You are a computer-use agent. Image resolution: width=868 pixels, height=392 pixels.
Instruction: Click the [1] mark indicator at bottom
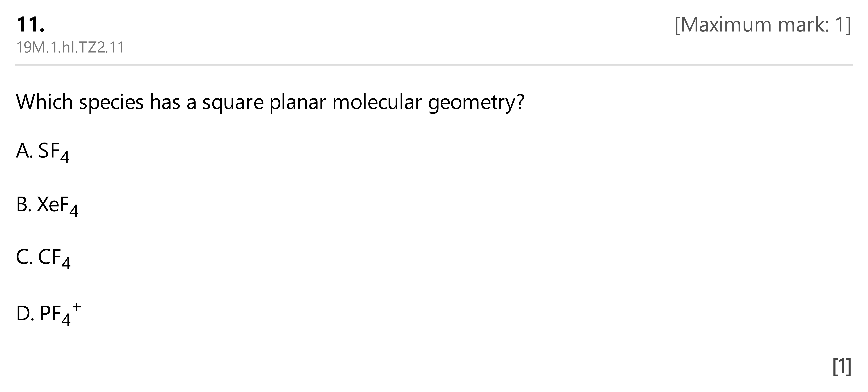coord(842,366)
